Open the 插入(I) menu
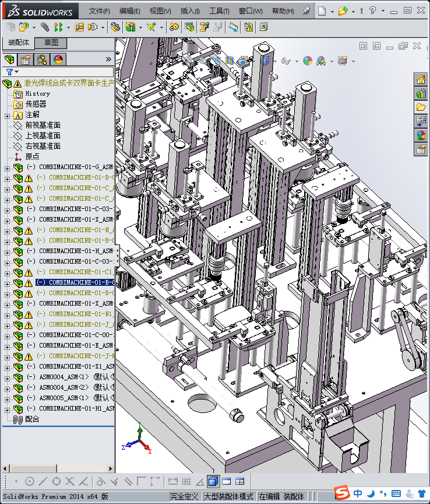 (x=190, y=11)
